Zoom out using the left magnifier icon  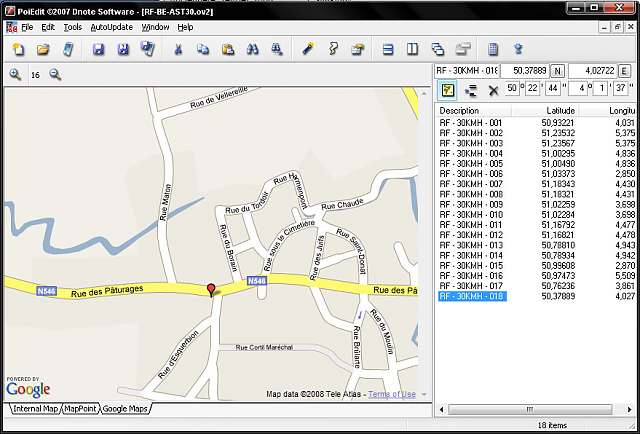16,75
